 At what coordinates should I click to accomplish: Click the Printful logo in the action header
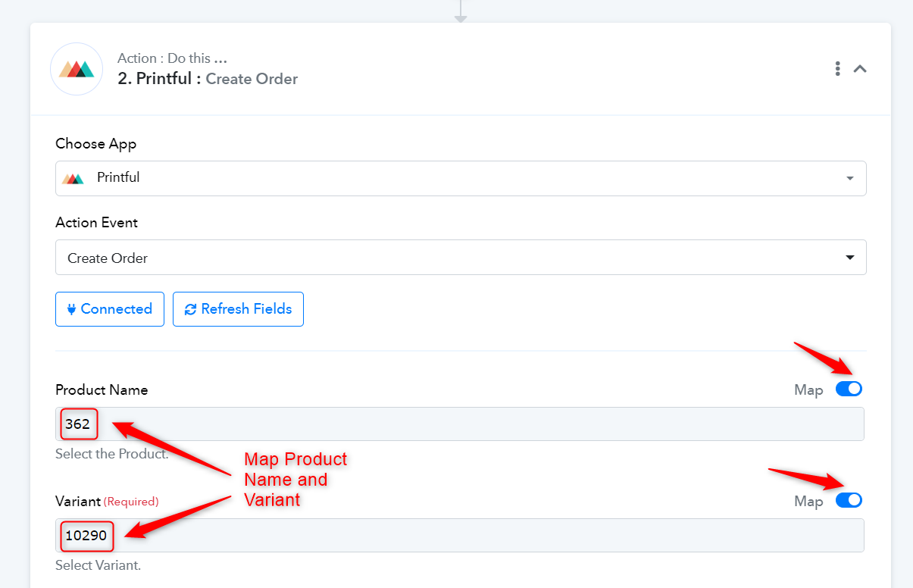pos(77,69)
